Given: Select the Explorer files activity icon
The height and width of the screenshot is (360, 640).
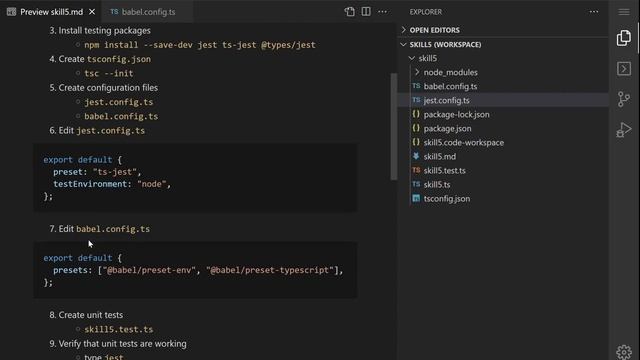Looking at the screenshot, I should (x=624, y=38).
